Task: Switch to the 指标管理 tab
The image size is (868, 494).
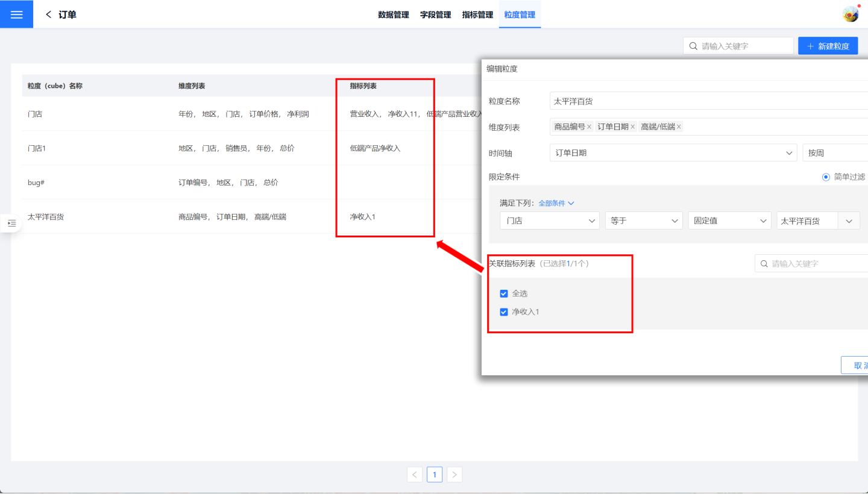Action: point(477,14)
